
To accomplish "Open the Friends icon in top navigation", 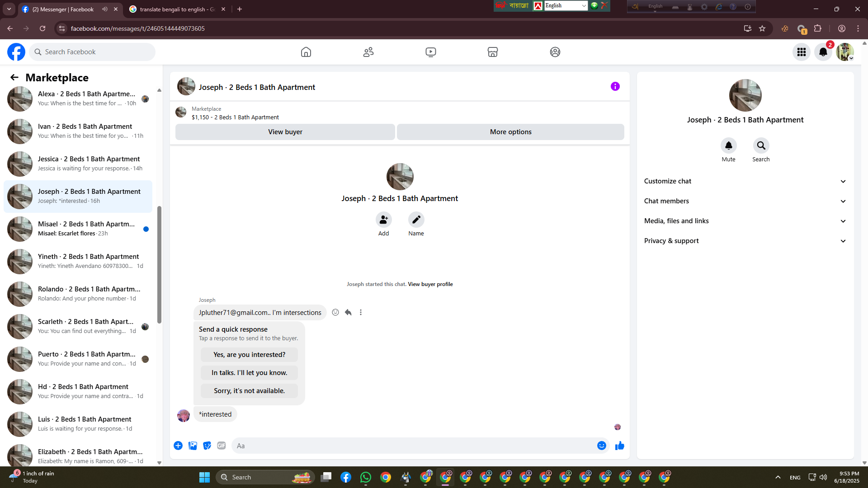I will 368,52.
